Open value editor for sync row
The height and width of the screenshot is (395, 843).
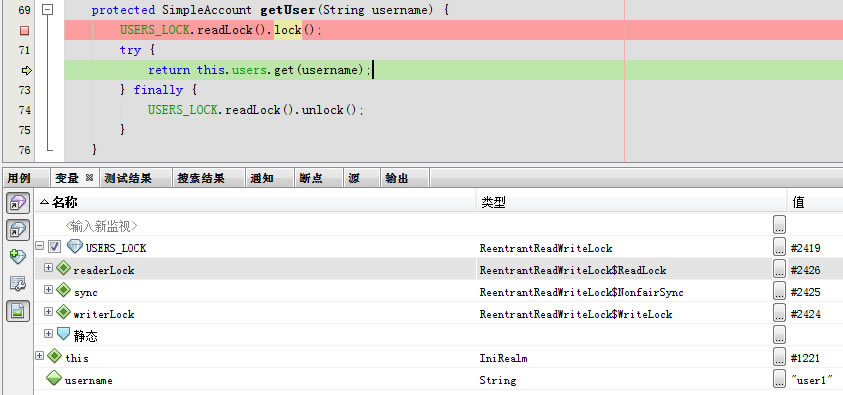click(x=780, y=291)
